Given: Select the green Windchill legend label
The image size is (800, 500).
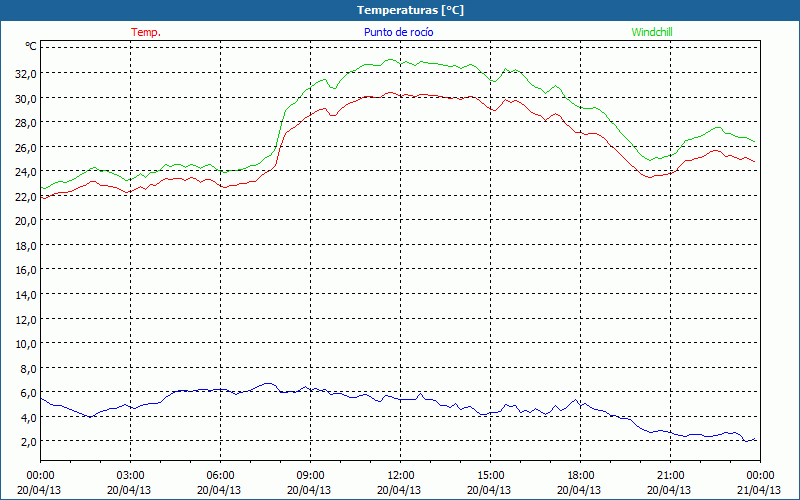Looking at the screenshot, I should coord(652,32).
